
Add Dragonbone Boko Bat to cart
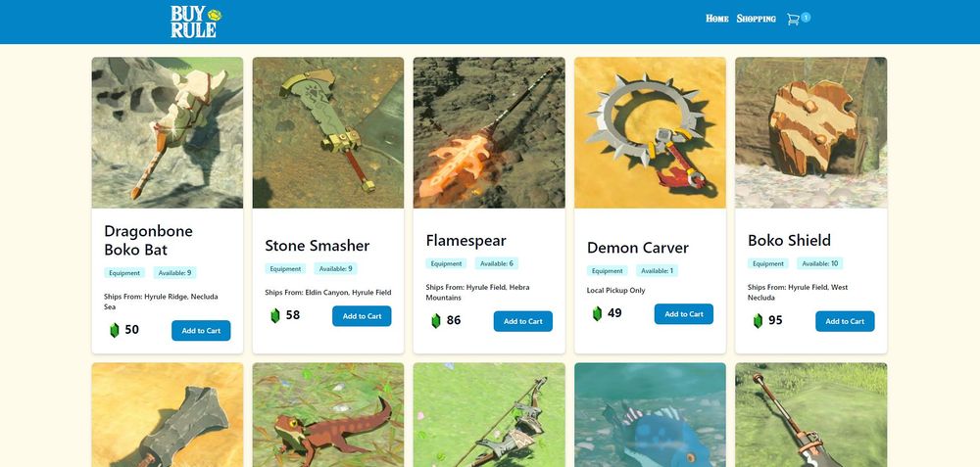tap(201, 331)
